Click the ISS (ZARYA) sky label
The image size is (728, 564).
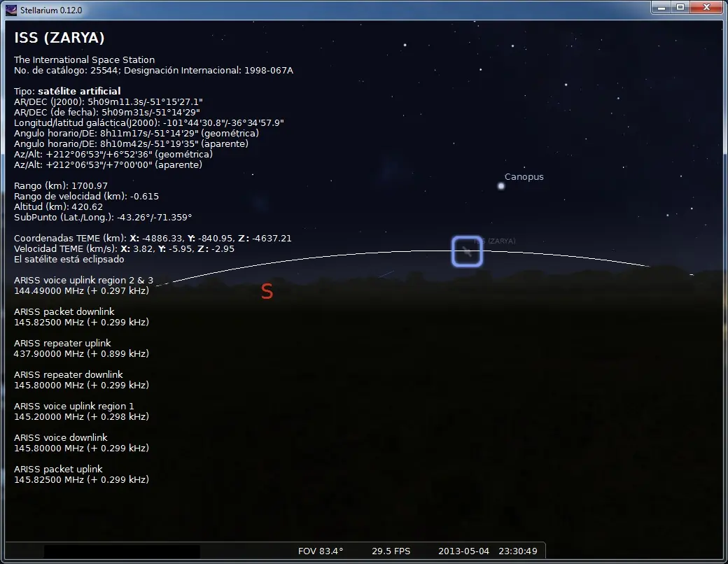click(495, 241)
